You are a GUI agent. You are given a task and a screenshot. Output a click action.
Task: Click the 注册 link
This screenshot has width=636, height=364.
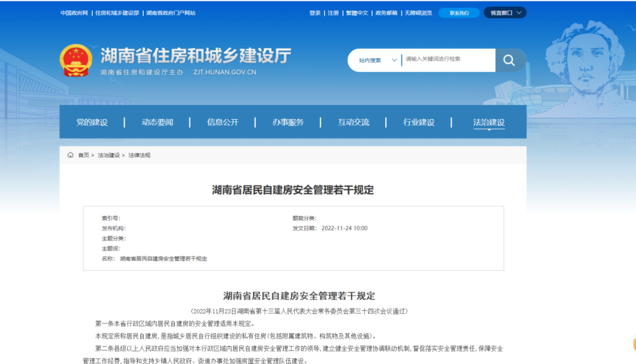click(x=333, y=13)
